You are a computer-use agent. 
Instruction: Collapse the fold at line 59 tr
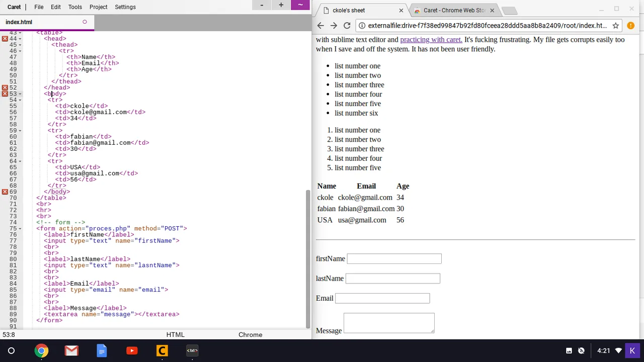(20, 131)
